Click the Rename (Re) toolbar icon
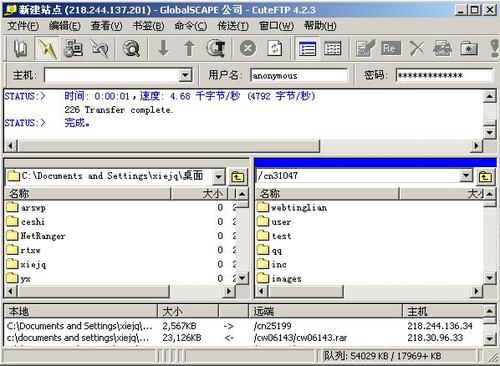The width and height of the screenshot is (500, 366). tap(391, 49)
